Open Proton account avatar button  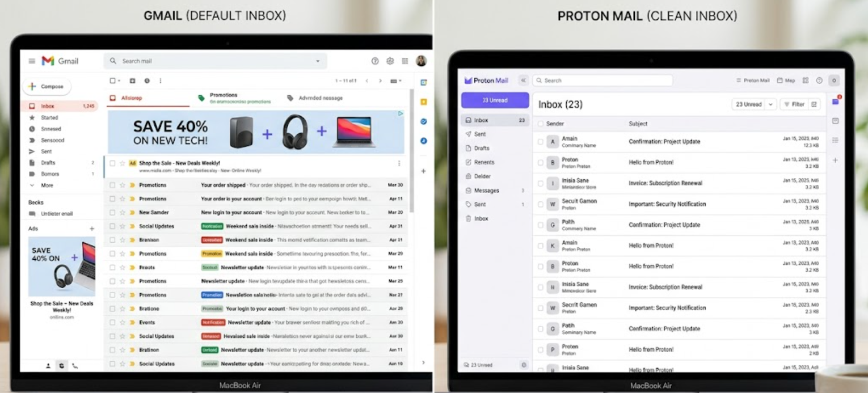[x=834, y=81]
